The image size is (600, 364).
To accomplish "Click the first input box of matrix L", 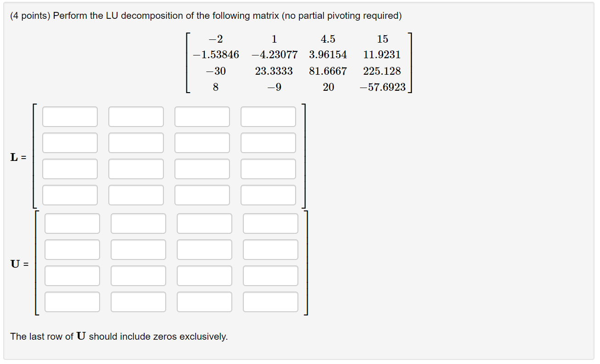I will click(x=70, y=116).
